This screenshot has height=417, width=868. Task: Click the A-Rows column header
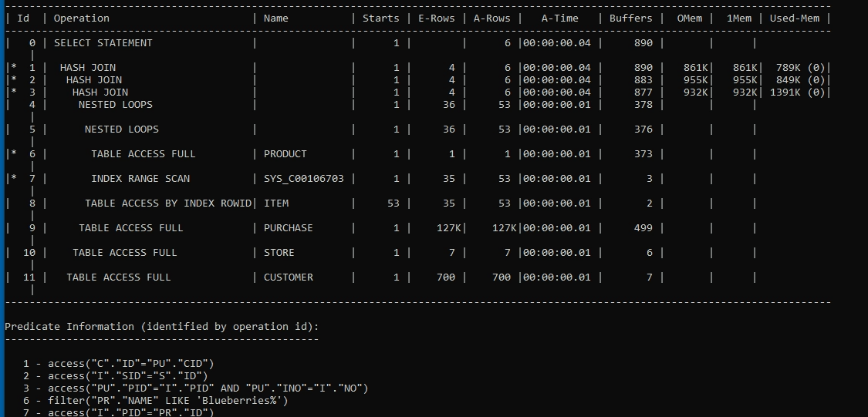coord(491,18)
